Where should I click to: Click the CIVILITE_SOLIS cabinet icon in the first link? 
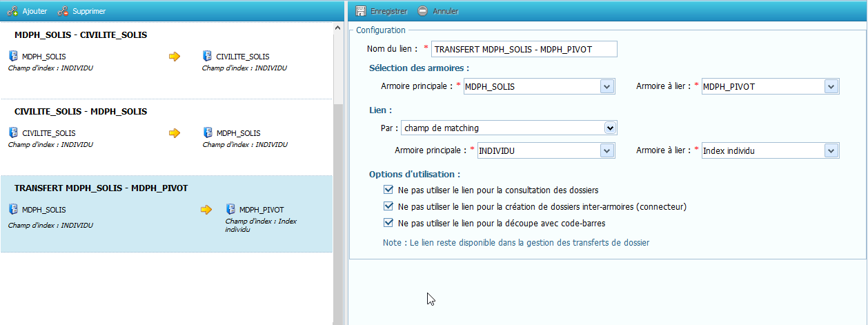(x=207, y=57)
